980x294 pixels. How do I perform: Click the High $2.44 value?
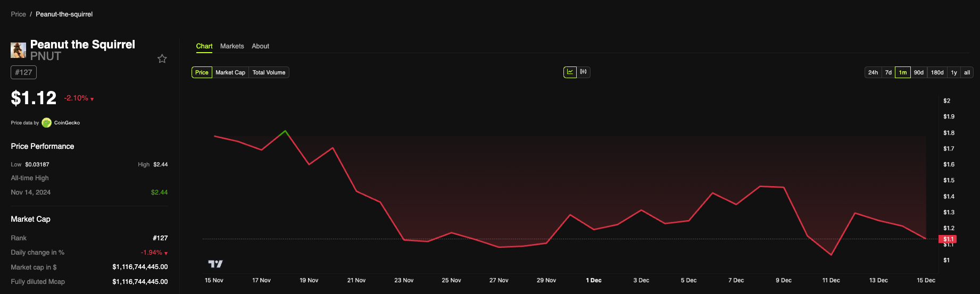click(x=161, y=164)
